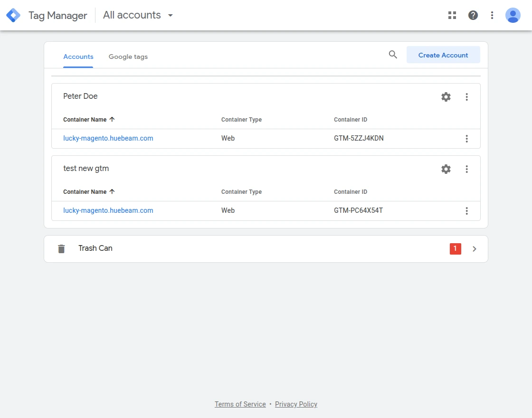Expand Trash Can with the chevron arrow

coord(475,249)
